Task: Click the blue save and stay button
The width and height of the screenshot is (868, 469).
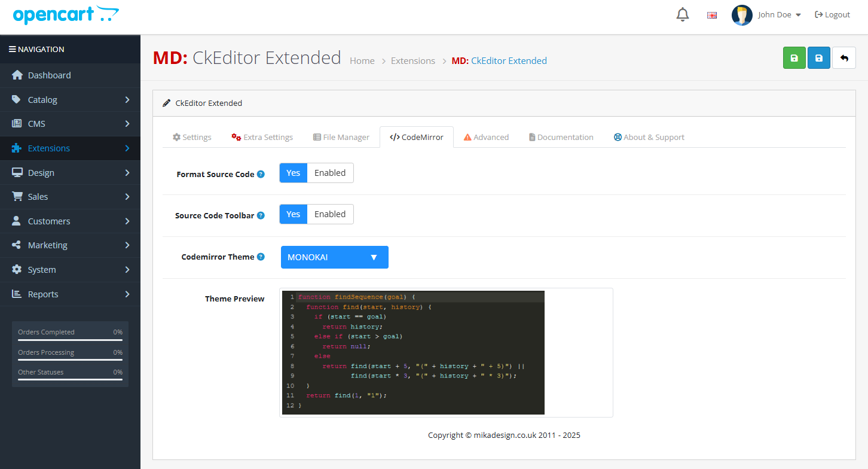Action: tap(819, 58)
